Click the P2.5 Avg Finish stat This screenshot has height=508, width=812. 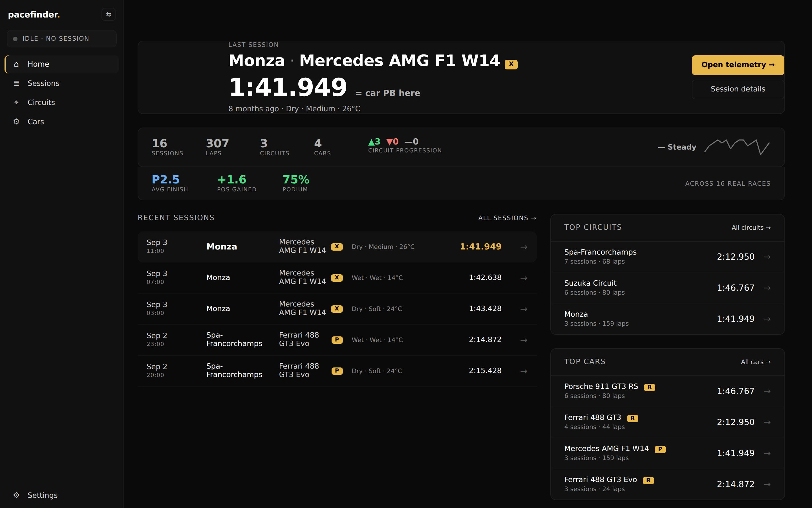[x=170, y=183]
